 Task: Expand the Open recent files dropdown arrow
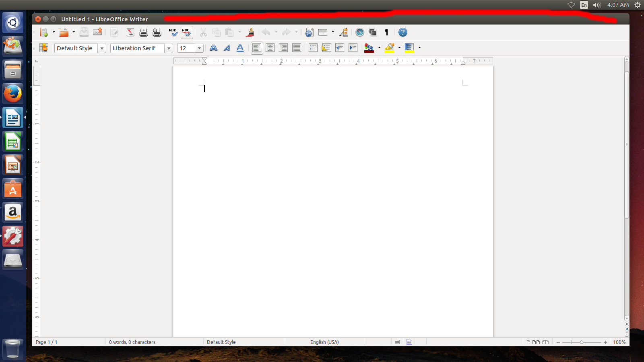(x=74, y=32)
